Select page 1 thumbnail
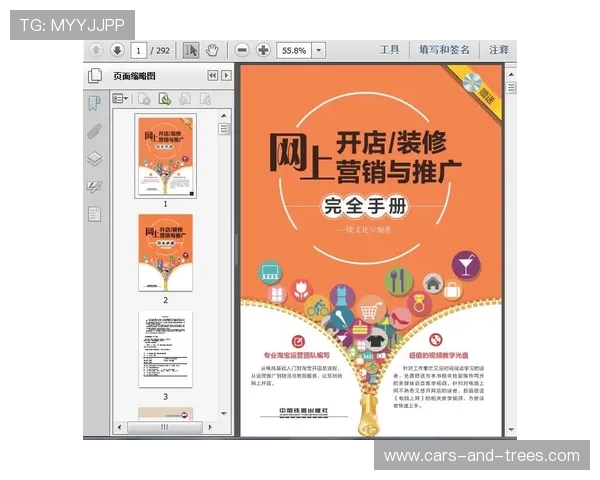This screenshot has height=480, width=600. [165, 156]
